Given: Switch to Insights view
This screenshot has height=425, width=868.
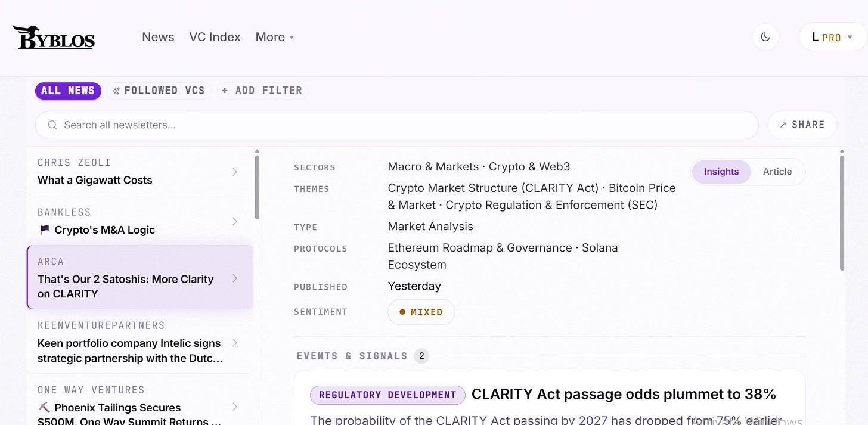Looking at the screenshot, I should pyautogui.click(x=721, y=172).
